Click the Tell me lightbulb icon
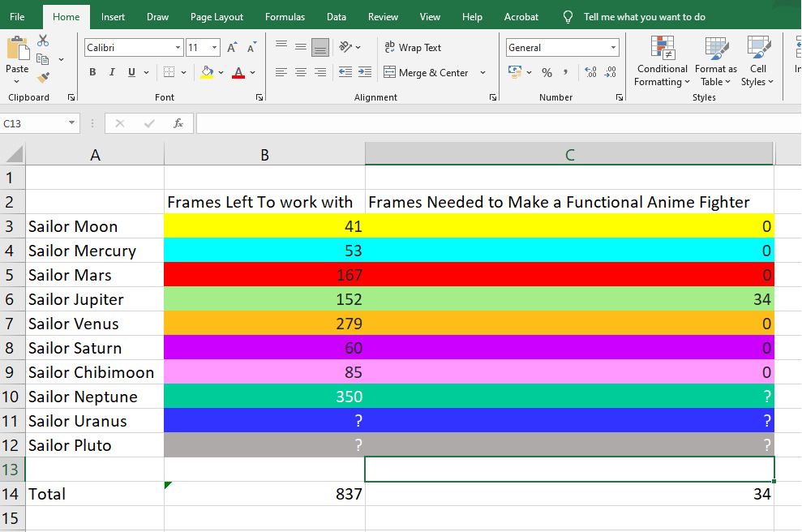Viewport: 802px width, 532px height. (568, 17)
